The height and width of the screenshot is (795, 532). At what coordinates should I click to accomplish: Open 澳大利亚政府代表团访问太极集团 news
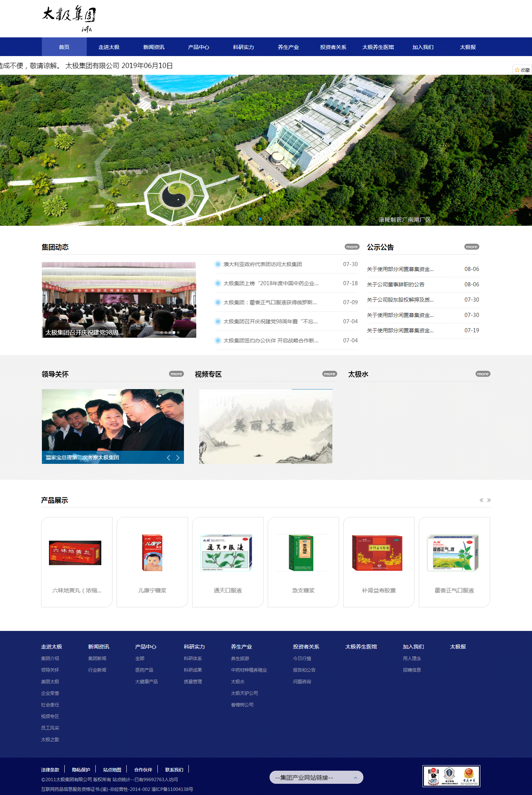coord(262,264)
